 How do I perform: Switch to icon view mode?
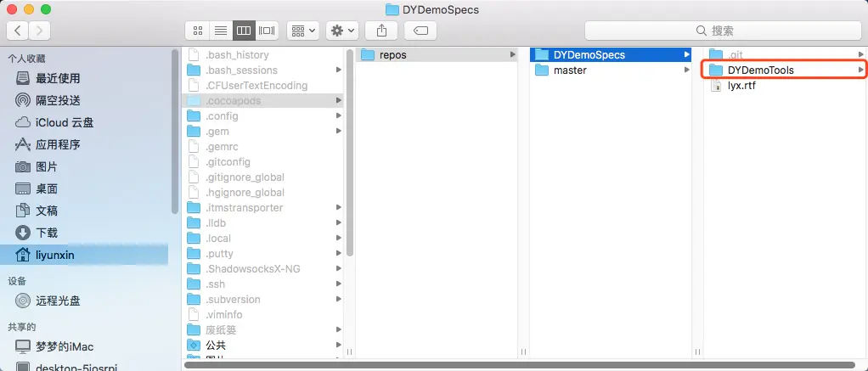click(x=198, y=31)
